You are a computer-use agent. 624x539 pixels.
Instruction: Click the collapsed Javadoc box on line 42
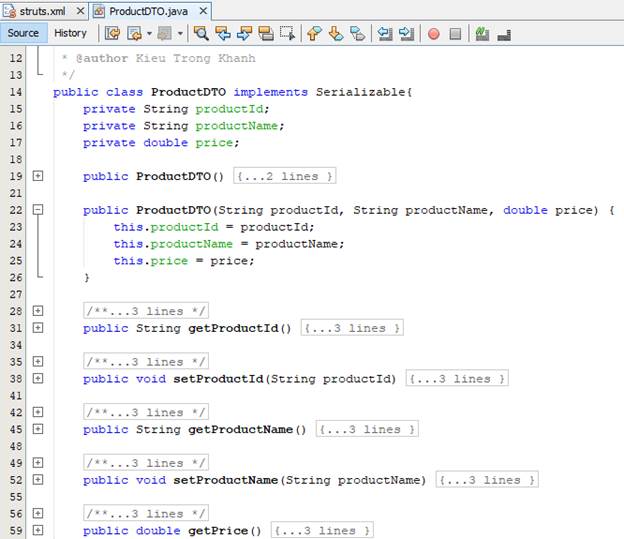pyautogui.click(x=146, y=412)
